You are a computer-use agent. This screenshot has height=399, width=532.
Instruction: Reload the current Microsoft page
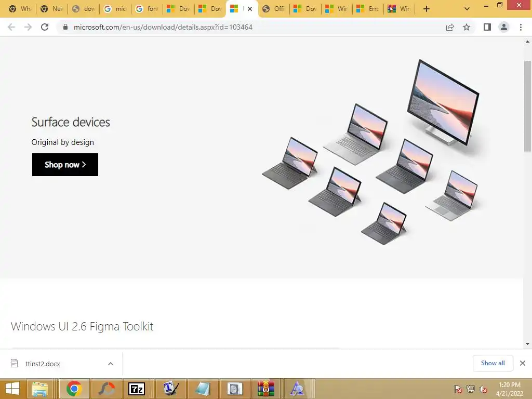[45, 27]
